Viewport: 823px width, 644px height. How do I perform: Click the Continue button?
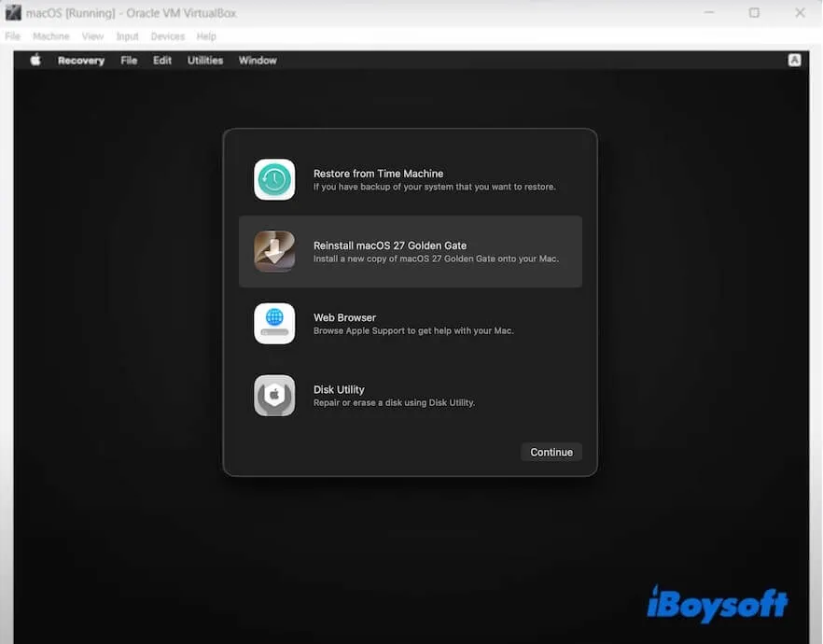pyautogui.click(x=551, y=452)
